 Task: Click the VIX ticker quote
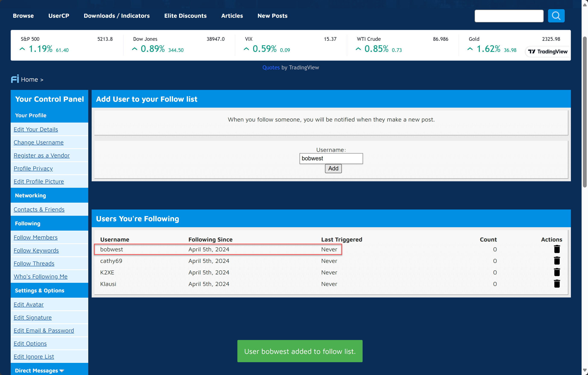pyautogui.click(x=291, y=45)
